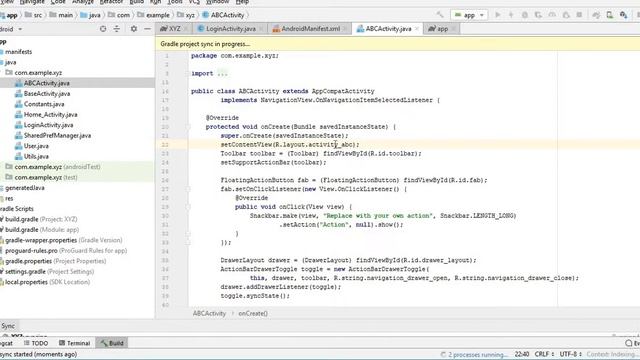Click the Make Project hammer icon
The height and width of the screenshot is (360, 640).
pos(440,15)
